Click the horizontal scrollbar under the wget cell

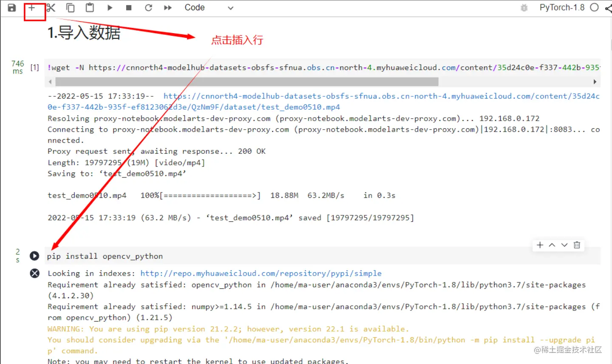pyautogui.click(x=246, y=82)
